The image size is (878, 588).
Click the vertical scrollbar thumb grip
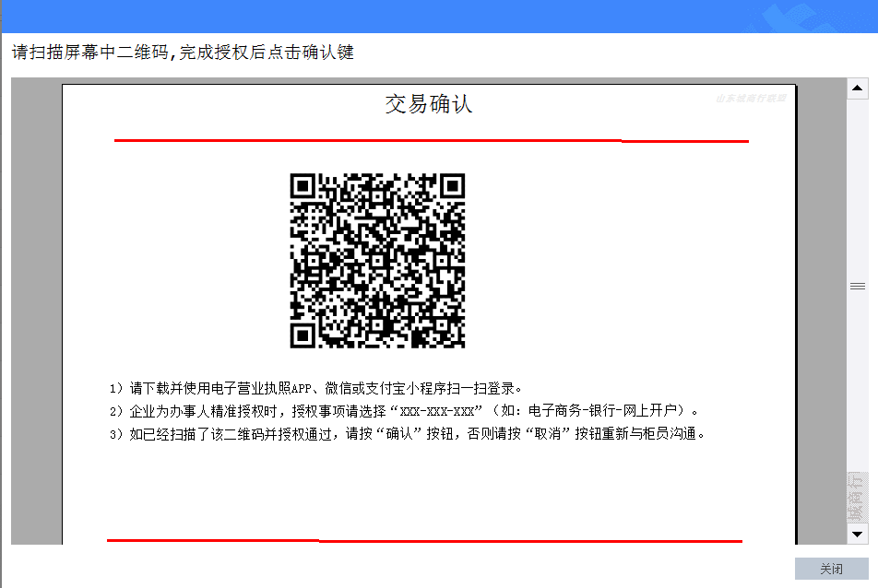(x=858, y=287)
